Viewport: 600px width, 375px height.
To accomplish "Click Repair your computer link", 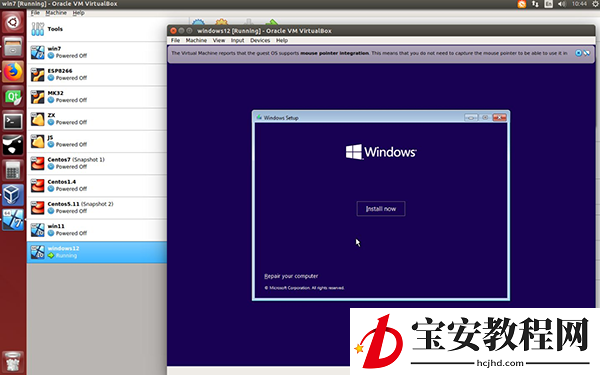I will pyautogui.click(x=291, y=276).
